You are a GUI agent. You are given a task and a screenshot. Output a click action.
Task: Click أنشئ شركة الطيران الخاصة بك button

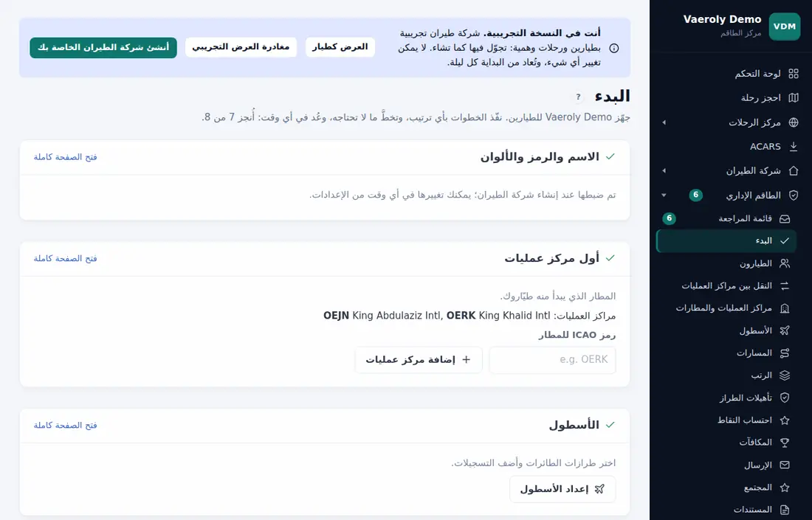point(103,48)
